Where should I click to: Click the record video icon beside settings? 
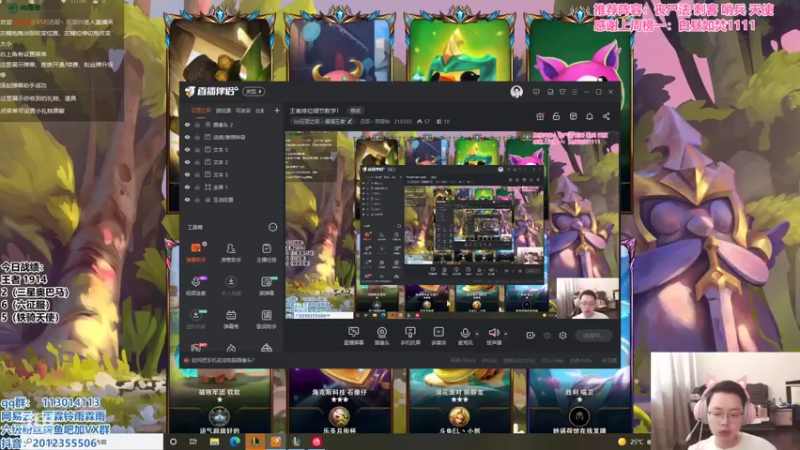[x=531, y=335]
